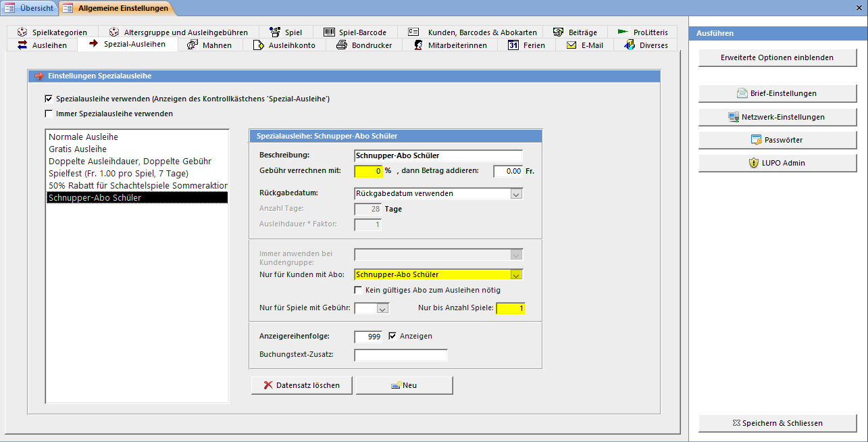Toggle the Anzeigen checkbox
The image size is (868, 442).
pos(394,336)
